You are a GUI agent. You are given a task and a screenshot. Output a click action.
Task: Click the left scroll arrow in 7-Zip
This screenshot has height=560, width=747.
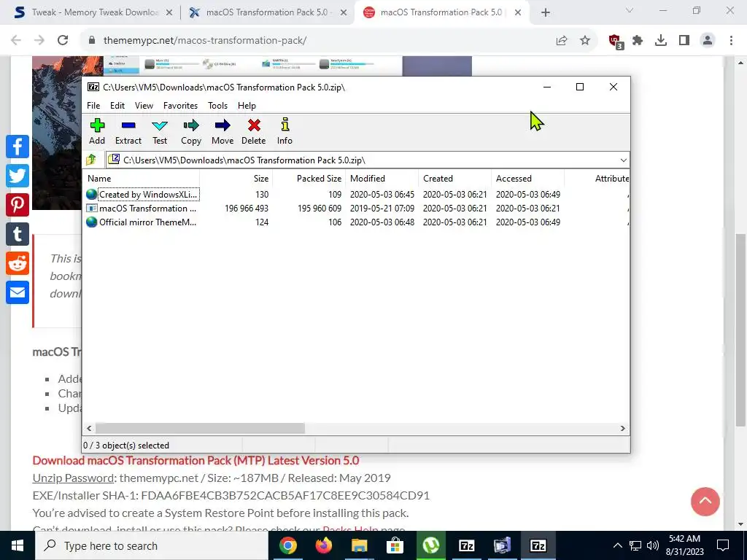click(89, 429)
